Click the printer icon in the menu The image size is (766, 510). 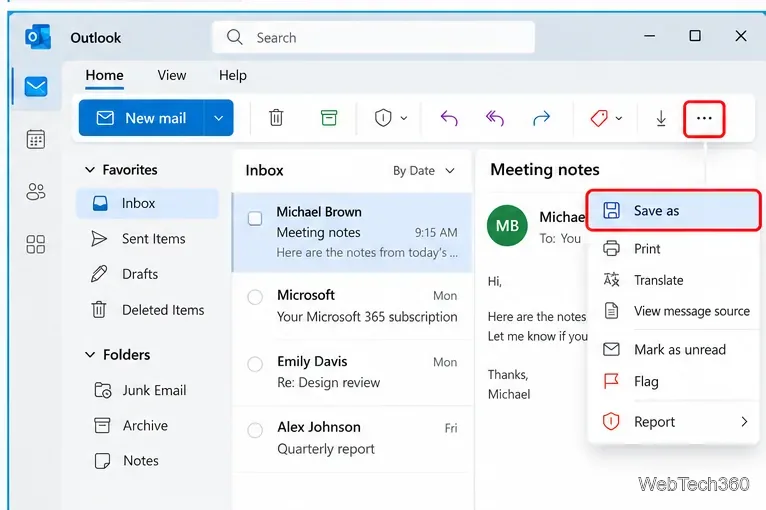click(611, 248)
